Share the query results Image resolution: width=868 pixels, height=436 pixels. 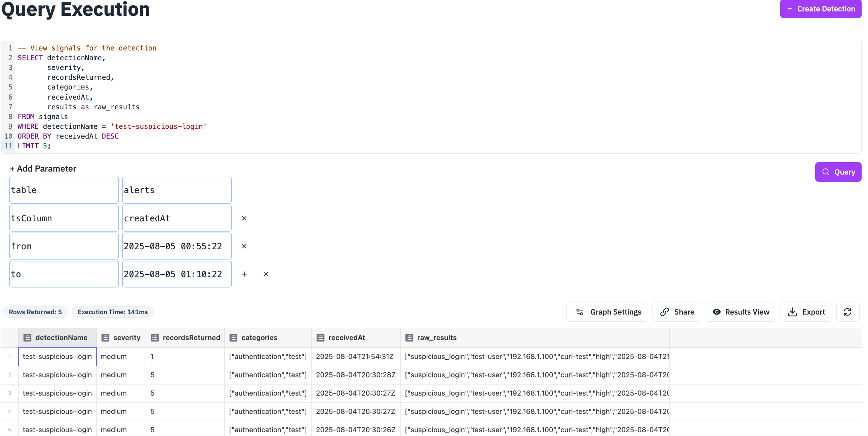pos(677,312)
